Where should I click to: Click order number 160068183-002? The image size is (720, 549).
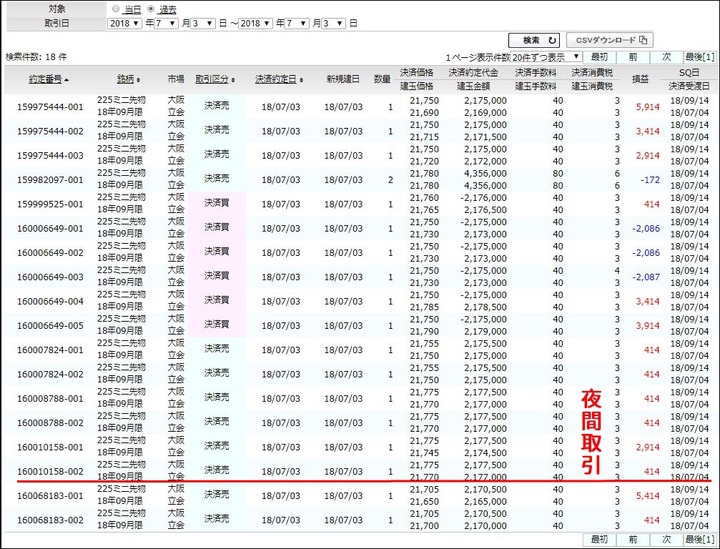point(51,521)
